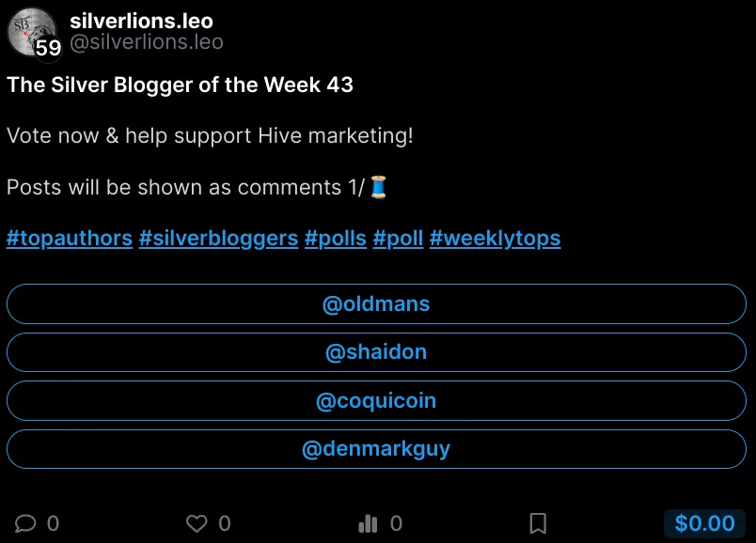756x543 pixels.
Task: Follow the #silverbloggers hashtag link
Action: (x=218, y=238)
